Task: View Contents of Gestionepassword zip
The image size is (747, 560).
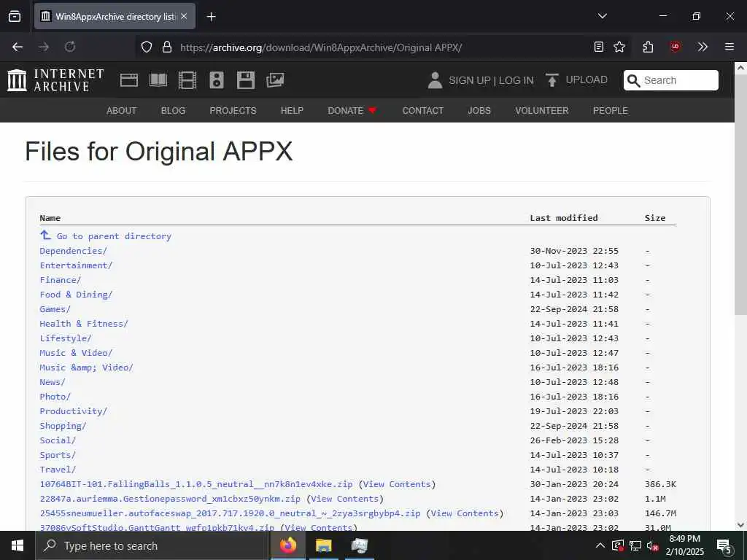Action: 345,499
